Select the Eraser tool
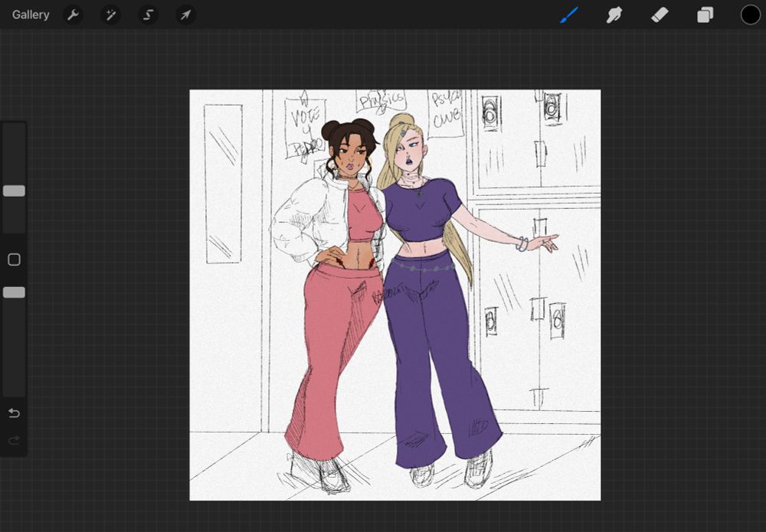This screenshot has height=532, width=766. point(660,15)
